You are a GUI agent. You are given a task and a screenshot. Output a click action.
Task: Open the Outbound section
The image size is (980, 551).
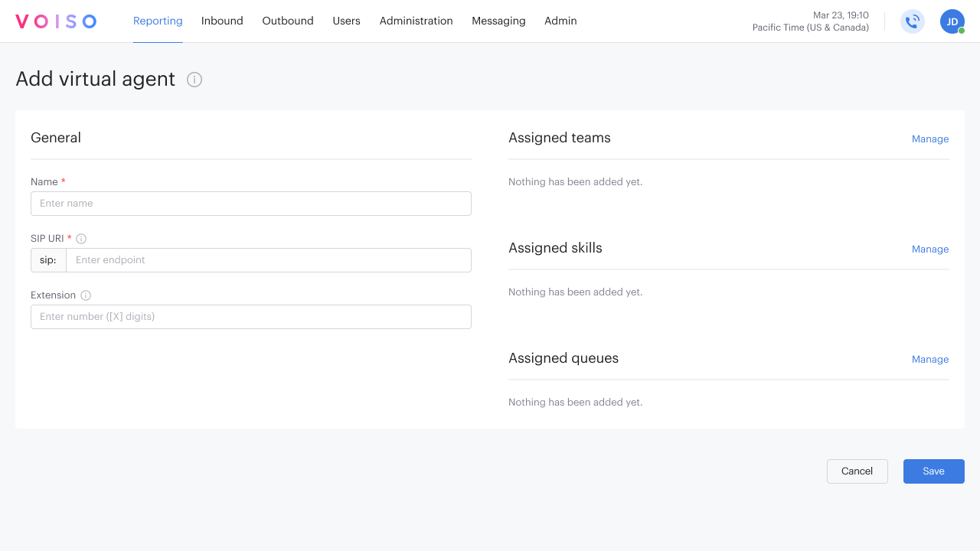pyautogui.click(x=287, y=21)
